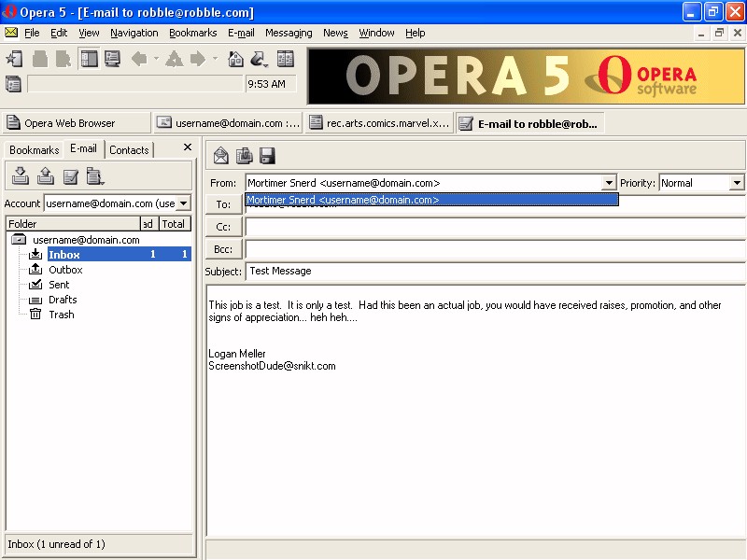Viewport: 747px width, 560px height.
Task: Open the Sent folder
Action: [59, 285]
